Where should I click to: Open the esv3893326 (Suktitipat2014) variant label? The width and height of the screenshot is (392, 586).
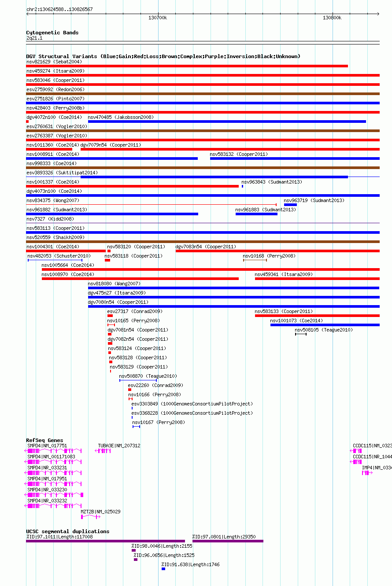(62, 173)
